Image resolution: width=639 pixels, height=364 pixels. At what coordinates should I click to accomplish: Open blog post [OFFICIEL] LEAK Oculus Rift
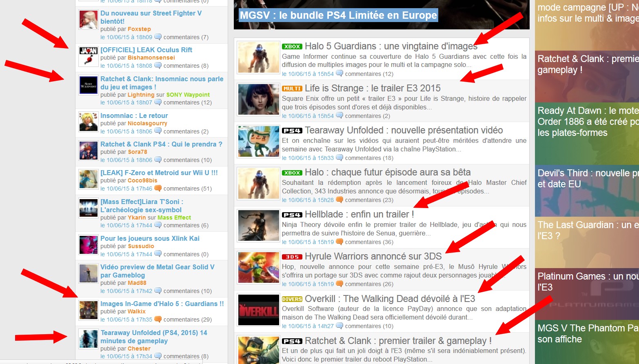146,50
